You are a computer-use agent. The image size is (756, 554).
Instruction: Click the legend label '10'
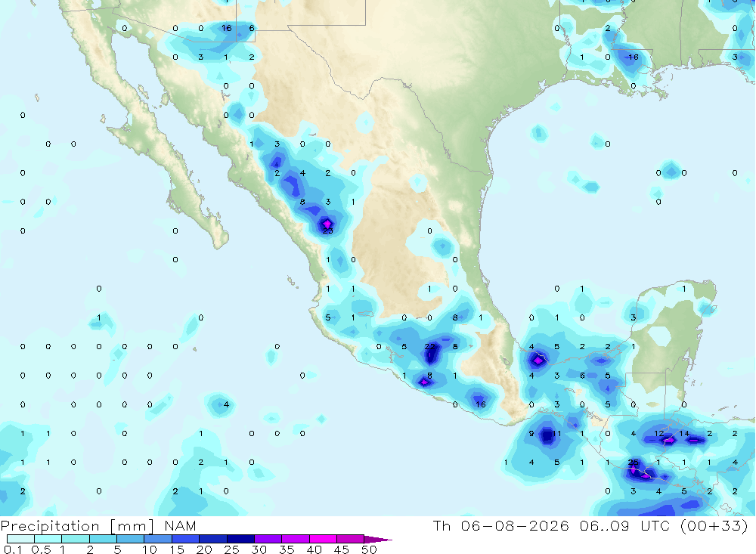click(150, 549)
